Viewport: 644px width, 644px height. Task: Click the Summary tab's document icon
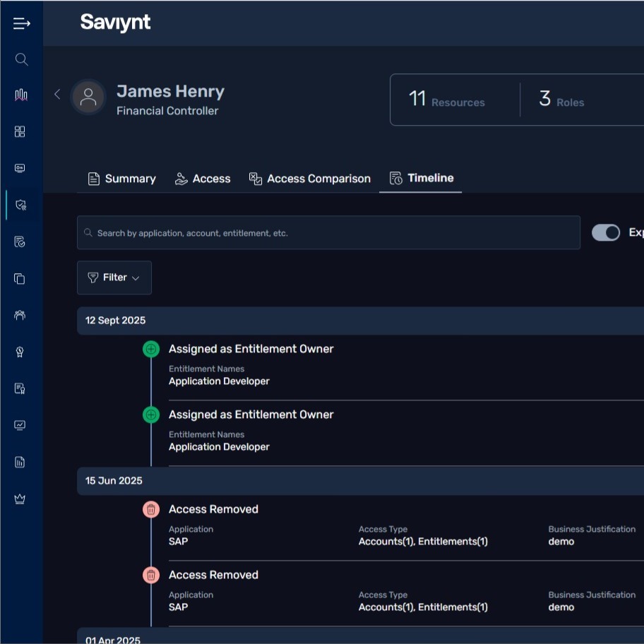point(94,179)
